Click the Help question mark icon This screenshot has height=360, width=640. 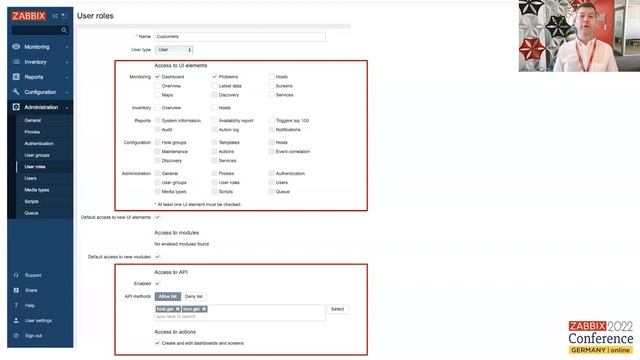(x=16, y=305)
